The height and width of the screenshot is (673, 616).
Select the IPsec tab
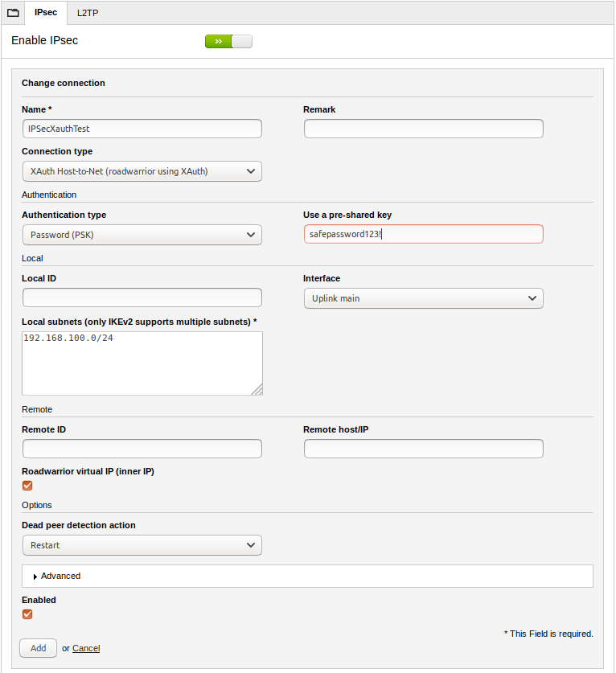[x=45, y=13]
